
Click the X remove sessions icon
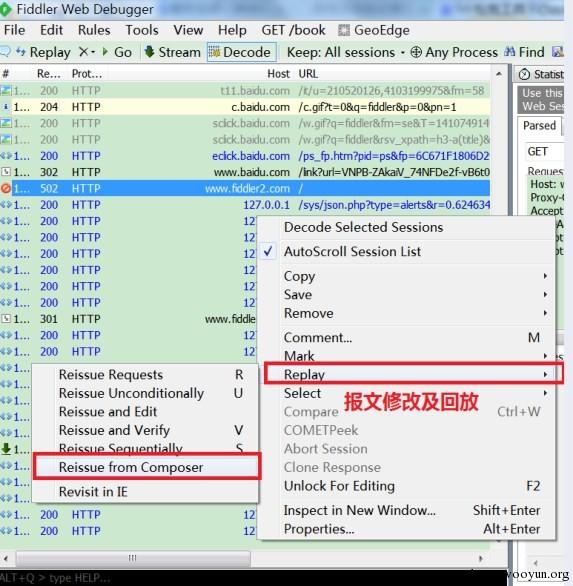(x=84, y=52)
